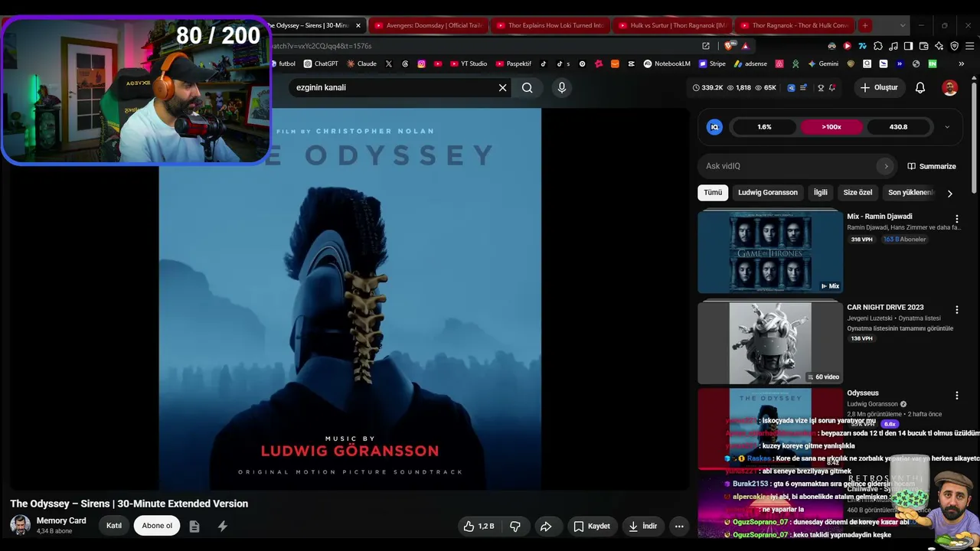This screenshot has height=551, width=980.
Task: Select the İlgili filter chip
Action: click(820, 193)
